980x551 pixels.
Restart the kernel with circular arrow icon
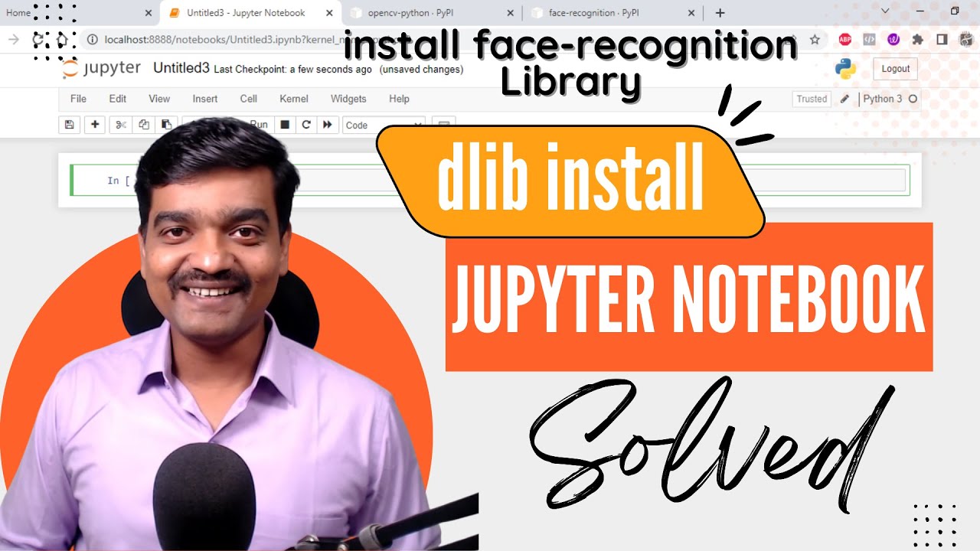tap(306, 125)
